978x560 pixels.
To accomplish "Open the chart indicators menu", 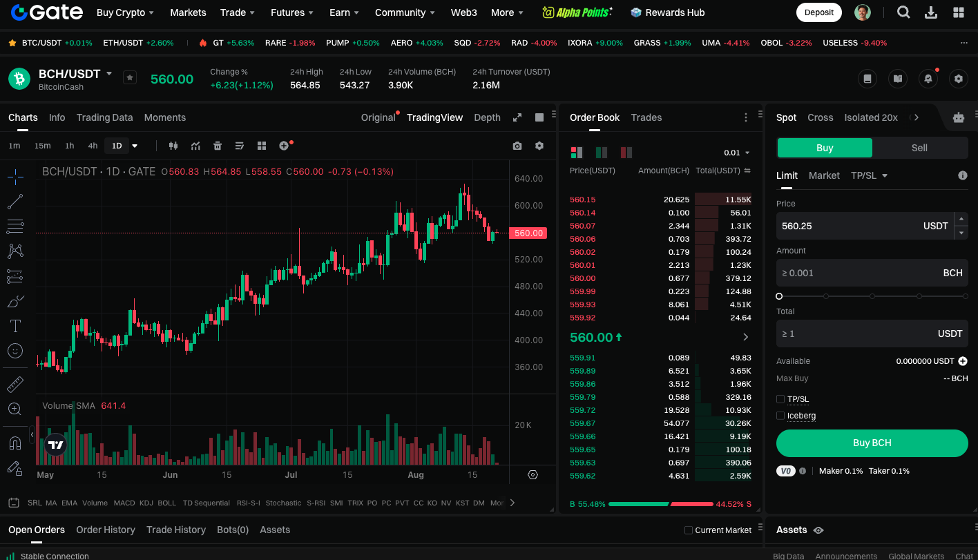I will coord(195,146).
